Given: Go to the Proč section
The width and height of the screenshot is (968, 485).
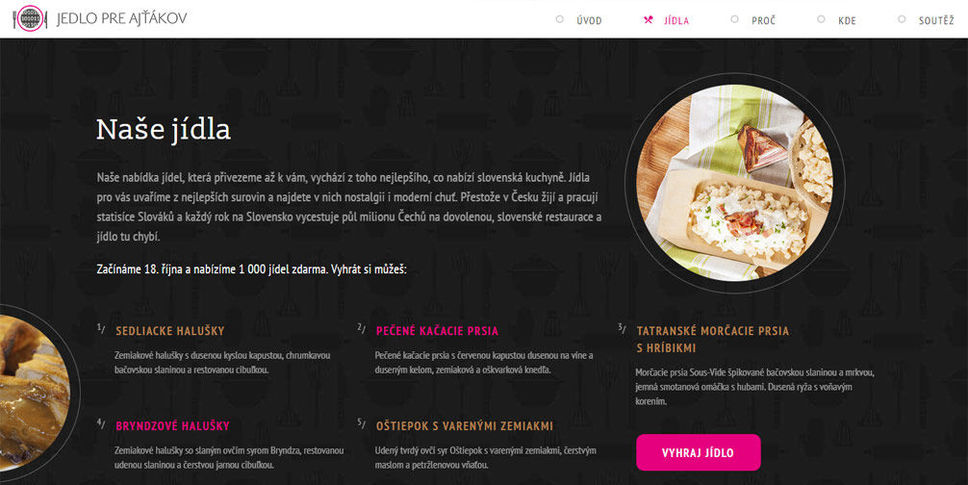Looking at the screenshot, I should point(764,20).
